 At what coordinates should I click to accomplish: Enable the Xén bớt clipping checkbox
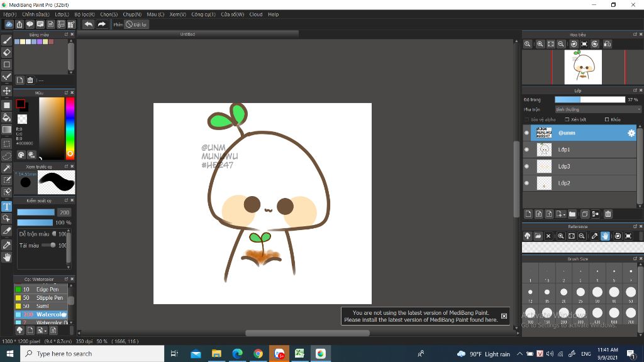pos(567,119)
